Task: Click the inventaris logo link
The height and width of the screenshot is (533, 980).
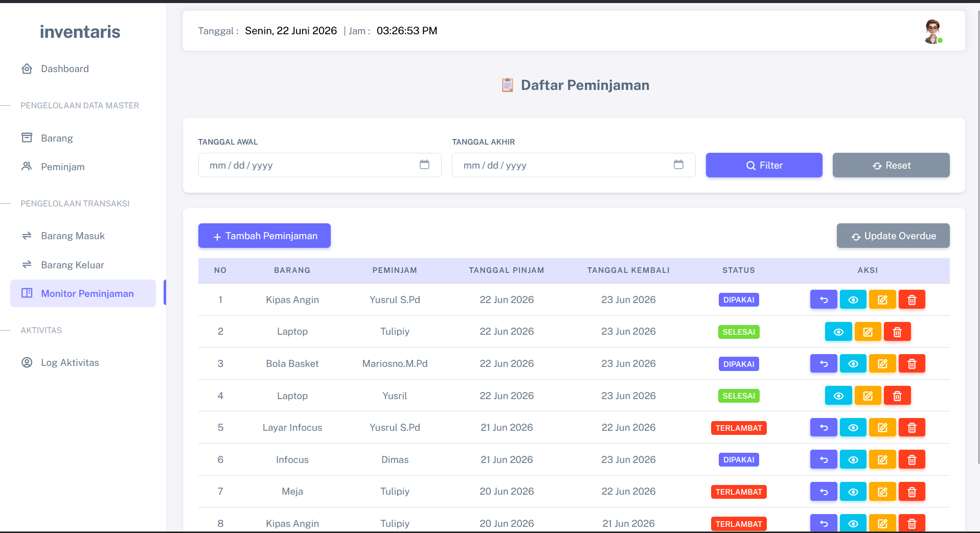Action: [80, 32]
